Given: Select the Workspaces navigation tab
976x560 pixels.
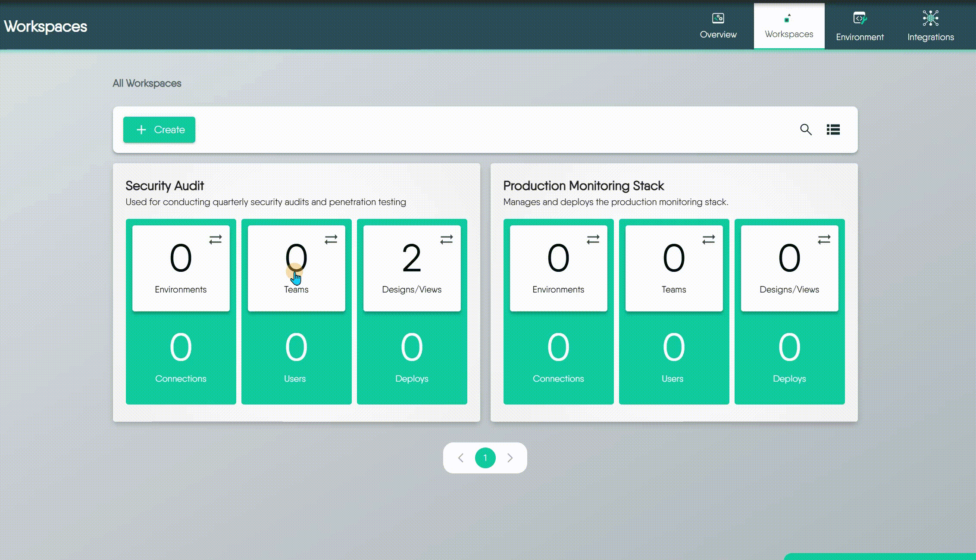Looking at the screenshot, I should click(x=789, y=26).
